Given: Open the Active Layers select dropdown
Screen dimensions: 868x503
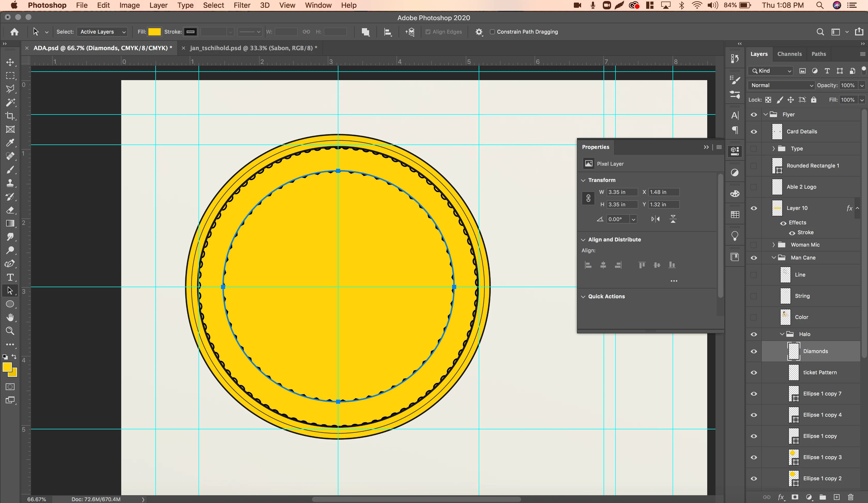Looking at the screenshot, I should (102, 32).
